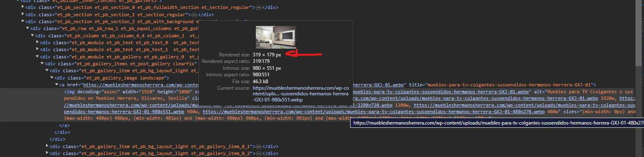This screenshot has width=644, height=157.
Task: Collapse the et_pb_gallery_0 module node
Action: [x=38, y=57]
